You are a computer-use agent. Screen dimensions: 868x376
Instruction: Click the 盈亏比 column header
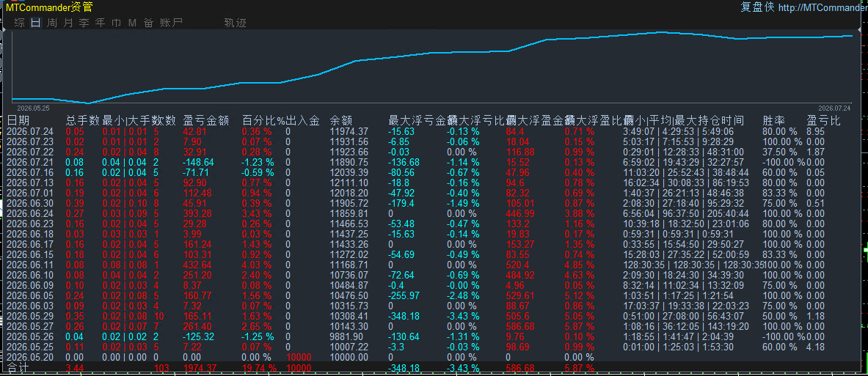824,120
